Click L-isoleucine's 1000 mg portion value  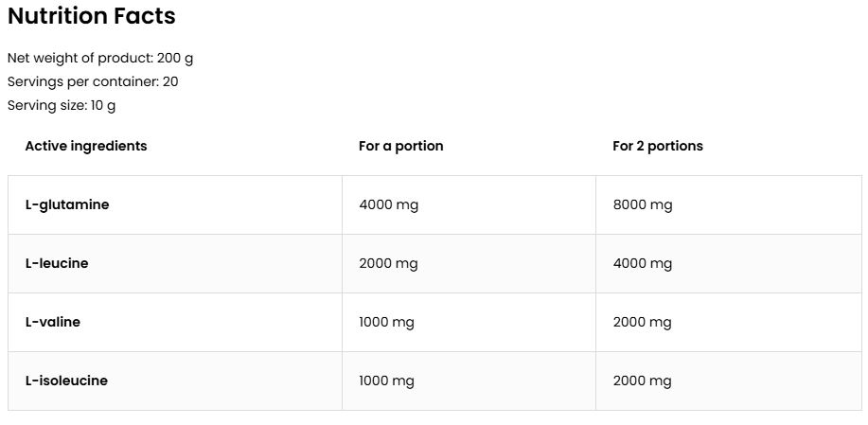click(387, 381)
